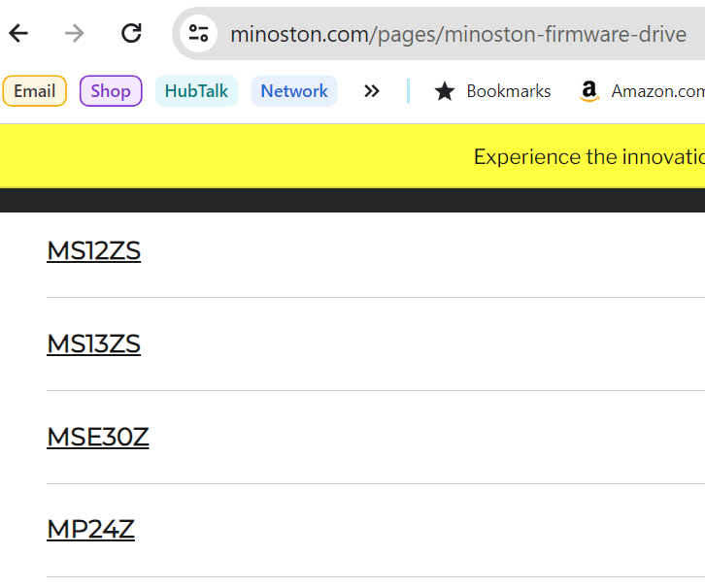Click the browser forward arrow
Screen dimensions: 705x588
[x=75, y=33]
